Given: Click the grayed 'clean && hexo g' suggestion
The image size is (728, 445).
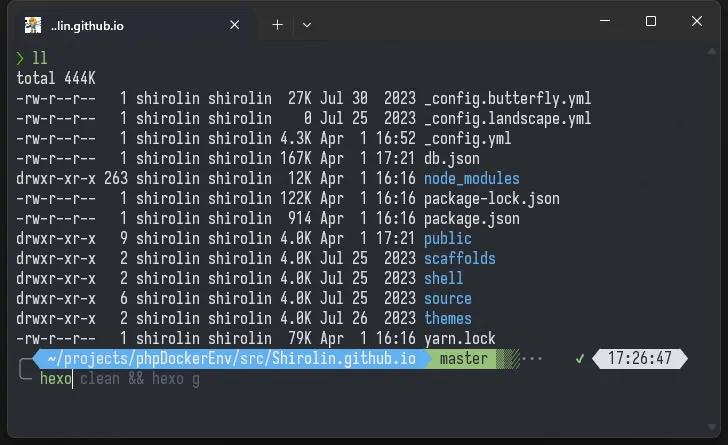Looking at the screenshot, I should pos(138,379).
